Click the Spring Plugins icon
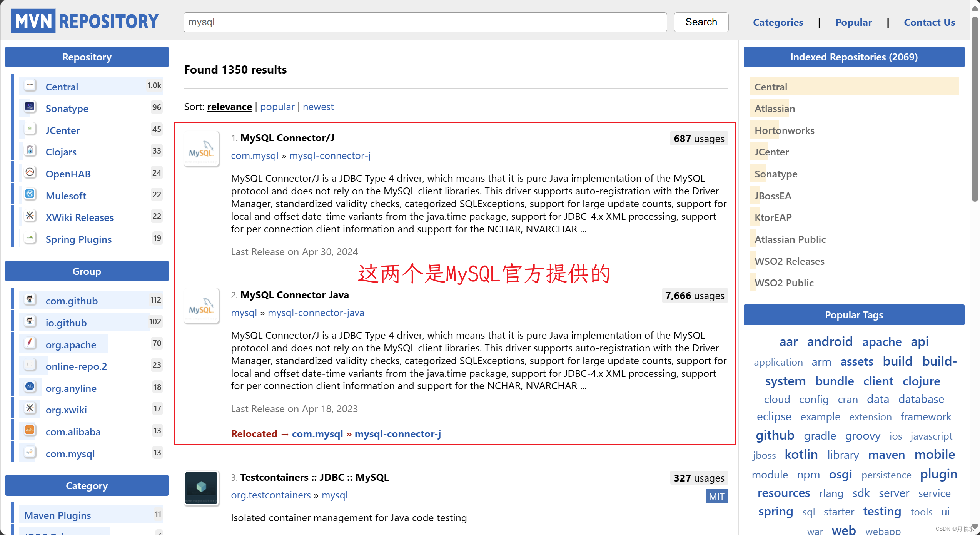 point(30,237)
